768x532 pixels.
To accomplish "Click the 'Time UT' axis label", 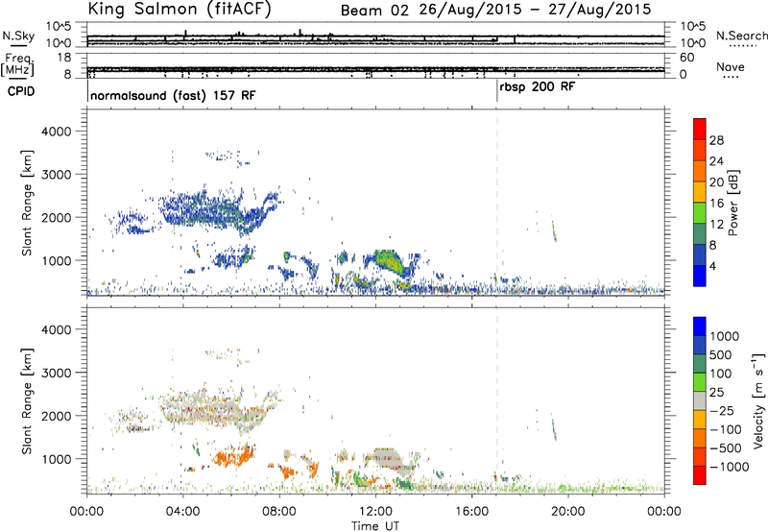I will [x=375, y=526].
